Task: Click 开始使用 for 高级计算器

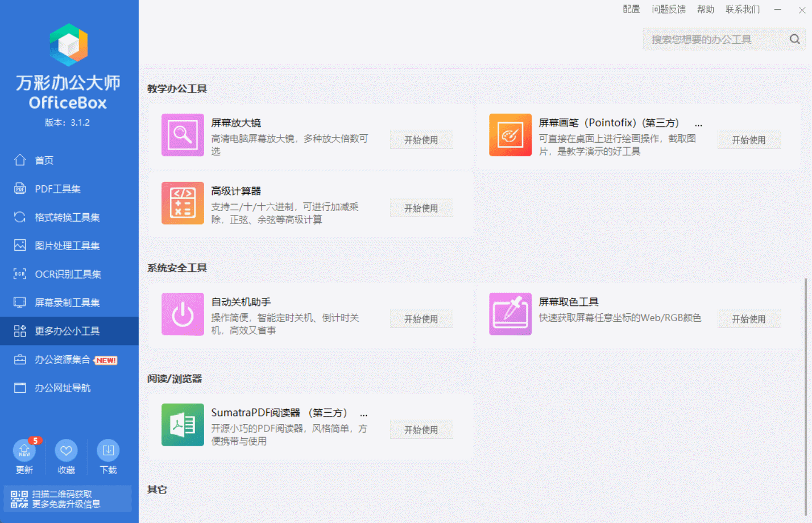Action: click(x=421, y=207)
